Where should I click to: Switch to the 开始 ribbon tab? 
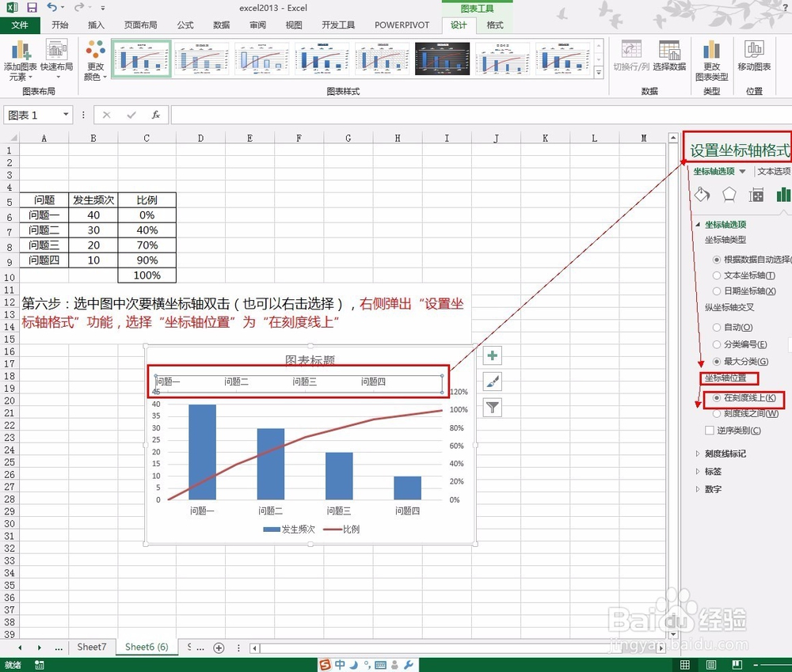(59, 25)
